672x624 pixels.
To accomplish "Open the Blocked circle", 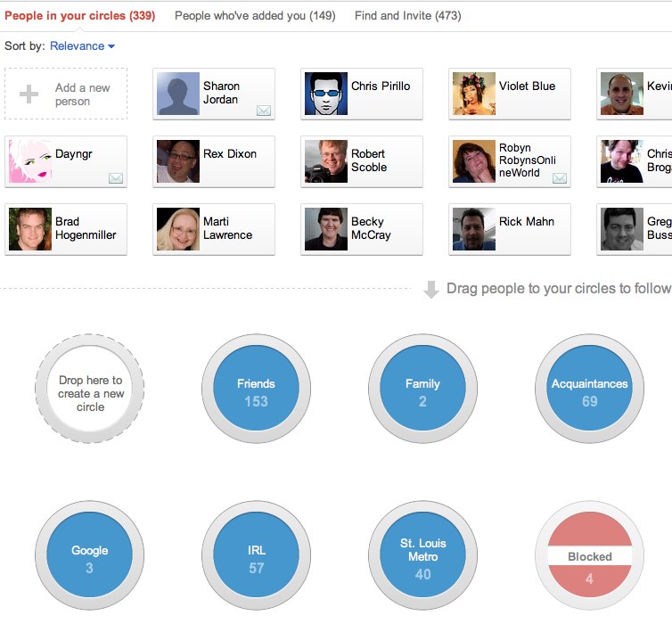I will click(x=589, y=556).
